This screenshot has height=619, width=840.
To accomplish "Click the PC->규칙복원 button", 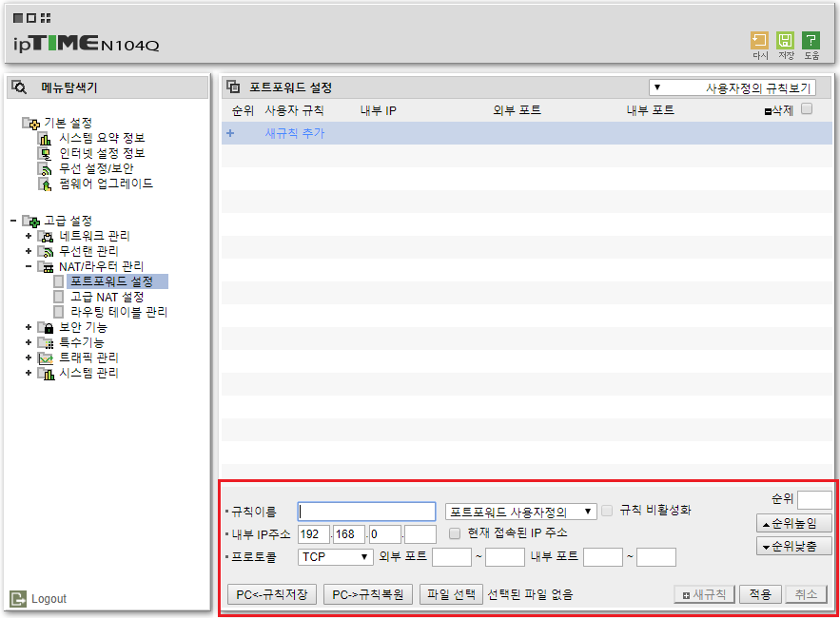I will pos(367,594).
